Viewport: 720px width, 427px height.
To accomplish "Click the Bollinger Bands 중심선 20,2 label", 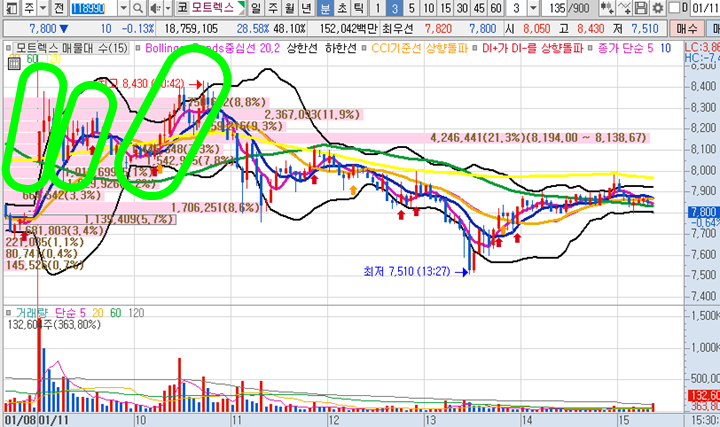I will pos(212,48).
